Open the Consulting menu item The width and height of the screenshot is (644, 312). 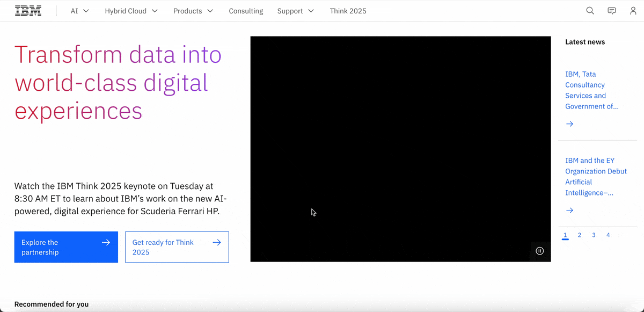[246, 11]
